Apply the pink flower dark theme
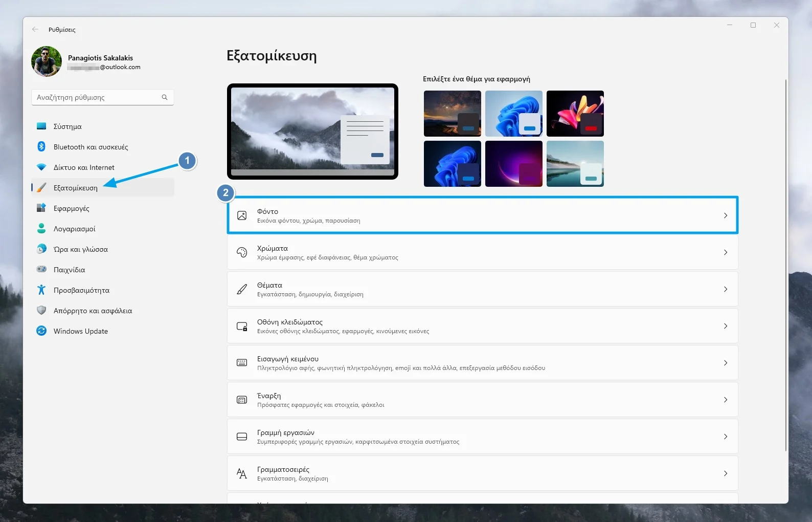The width and height of the screenshot is (812, 522). coord(575,114)
